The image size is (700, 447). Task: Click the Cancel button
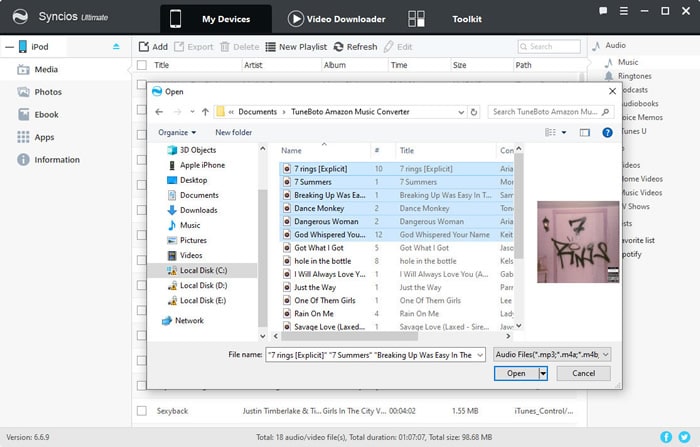[x=583, y=373]
